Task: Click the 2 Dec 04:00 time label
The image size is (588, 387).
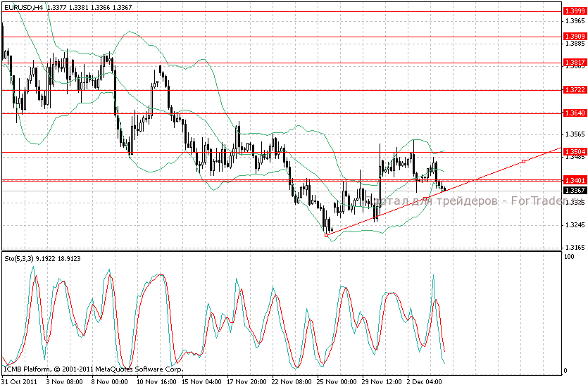Action: (x=425, y=382)
